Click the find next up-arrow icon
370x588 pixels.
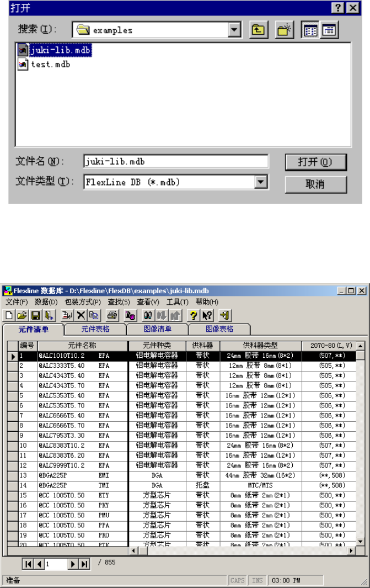[175, 315]
